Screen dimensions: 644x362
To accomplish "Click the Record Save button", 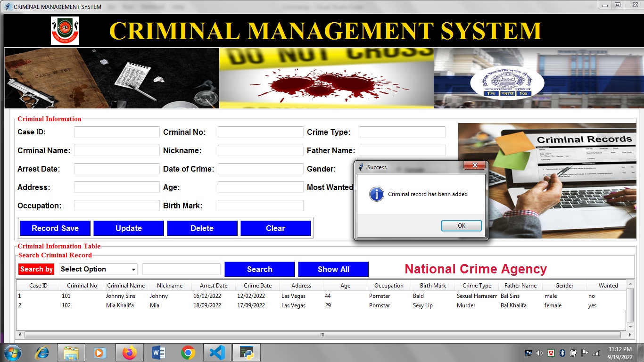I will click(55, 228).
